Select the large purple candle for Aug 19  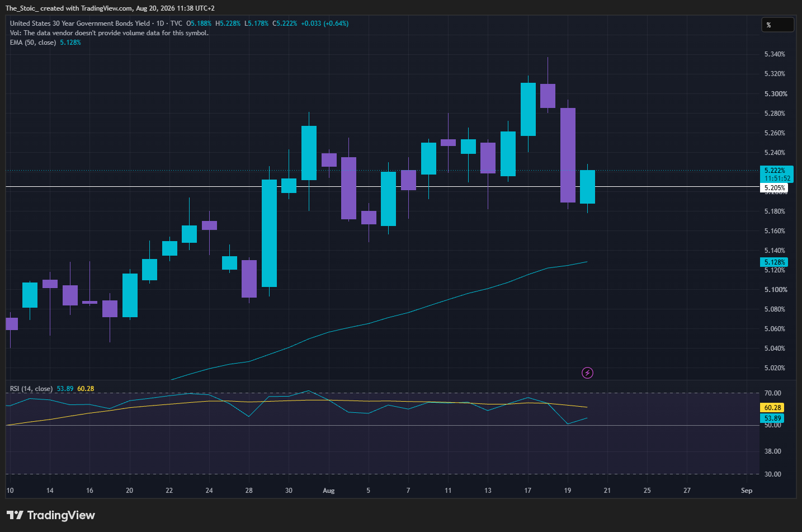coord(568,155)
